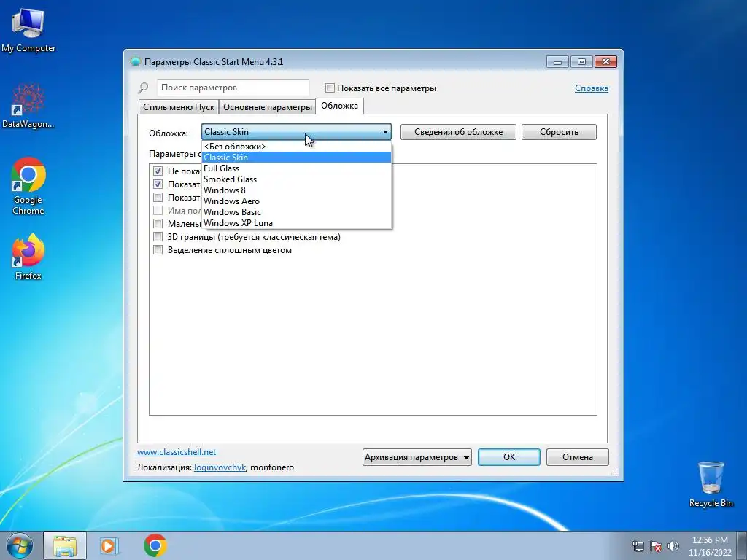The height and width of the screenshot is (560, 747).
Task: Focus the Поиск параметров search field
Action: [233, 87]
